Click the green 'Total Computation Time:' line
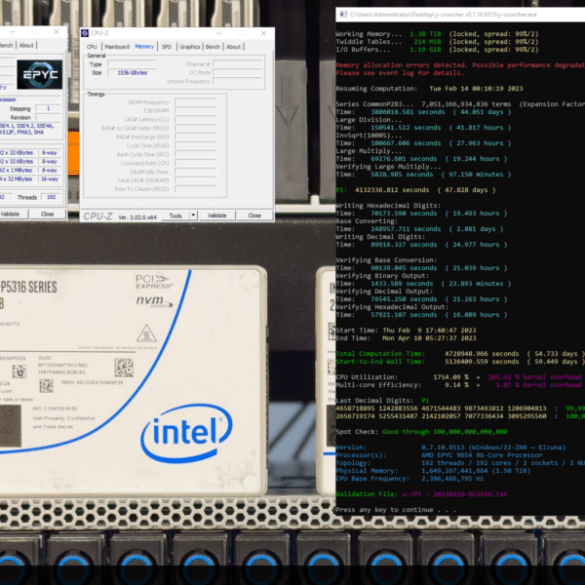585x585 pixels. (460, 354)
